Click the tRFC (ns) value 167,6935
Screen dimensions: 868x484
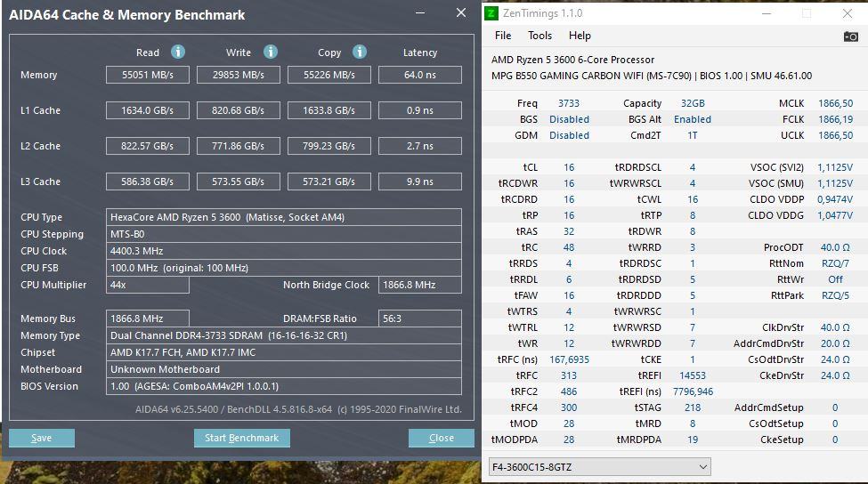[x=569, y=360]
